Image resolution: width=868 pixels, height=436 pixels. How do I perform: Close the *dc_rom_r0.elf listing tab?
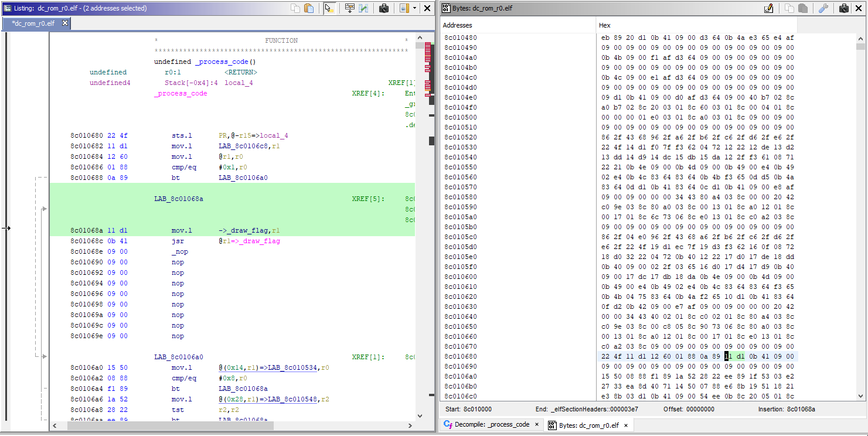(65, 23)
